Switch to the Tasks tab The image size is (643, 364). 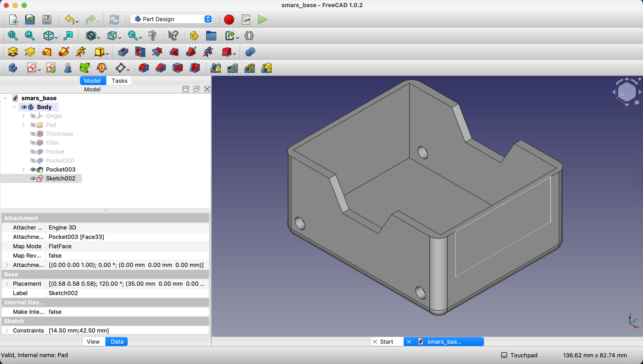pos(120,81)
